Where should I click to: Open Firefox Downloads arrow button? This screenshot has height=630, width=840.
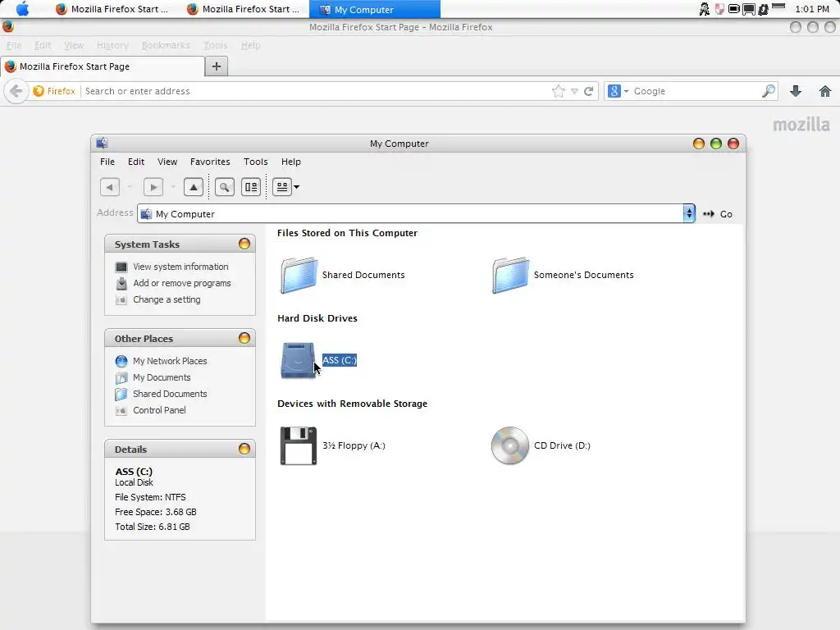[x=796, y=91]
